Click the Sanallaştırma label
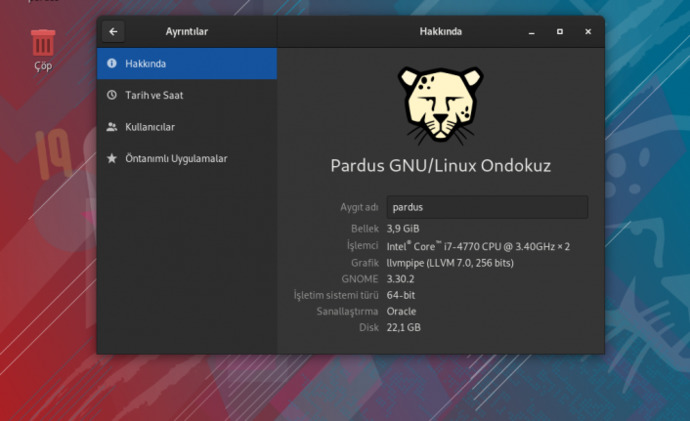 point(347,311)
